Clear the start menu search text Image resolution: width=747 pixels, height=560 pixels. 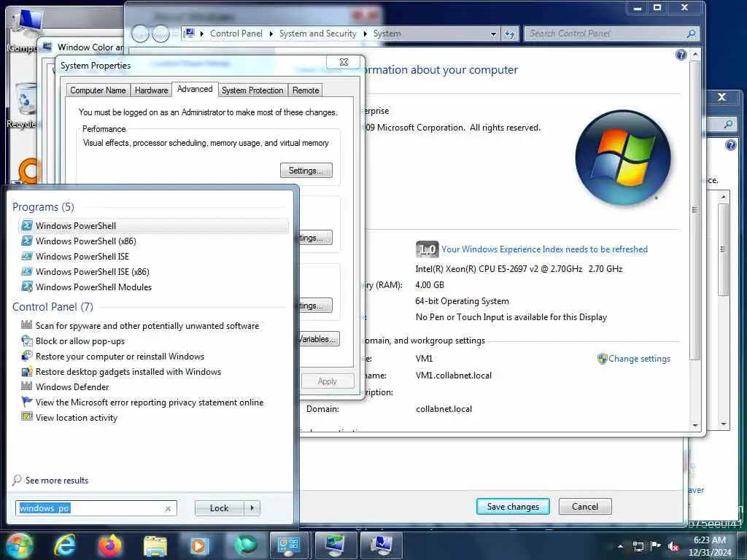point(168,508)
